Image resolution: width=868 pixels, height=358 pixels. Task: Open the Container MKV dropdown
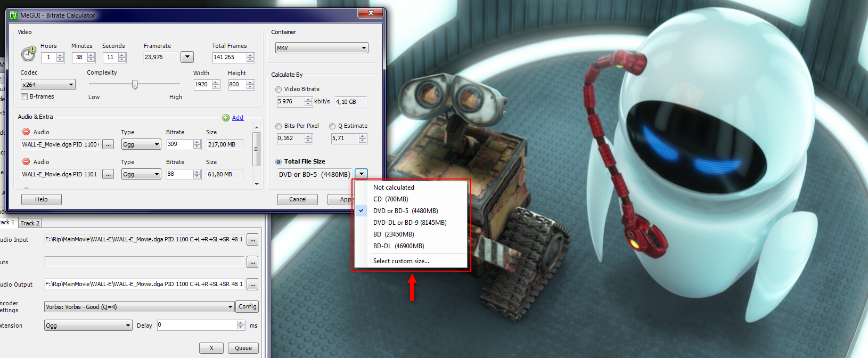click(x=322, y=48)
